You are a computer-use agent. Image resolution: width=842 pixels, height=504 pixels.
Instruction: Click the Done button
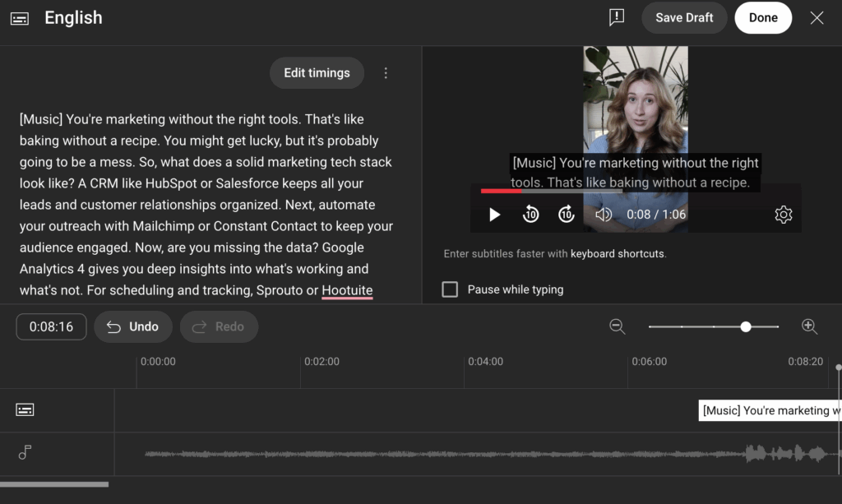pyautogui.click(x=763, y=18)
